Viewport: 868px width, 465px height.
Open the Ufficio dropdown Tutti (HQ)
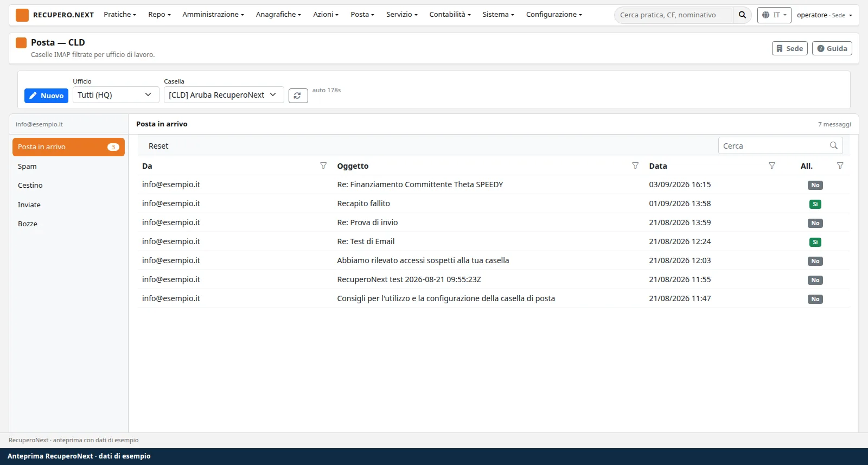click(x=116, y=94)
